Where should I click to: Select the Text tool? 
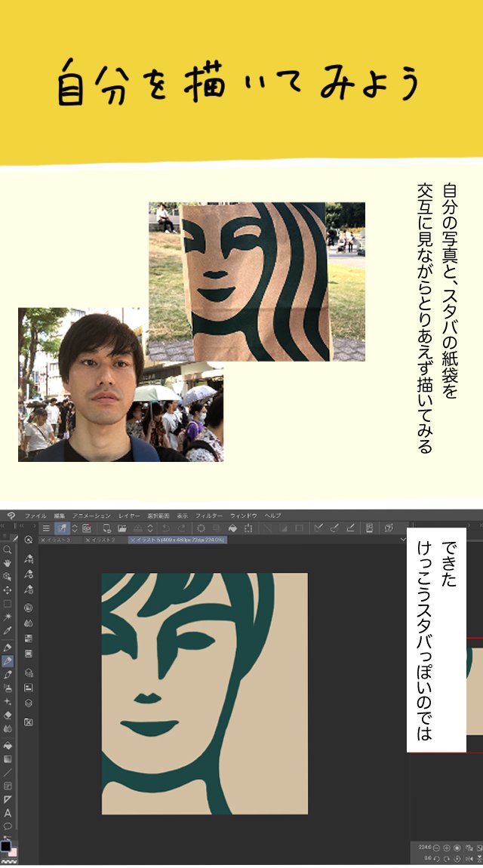pyautogui.click(x=8, y=813)
